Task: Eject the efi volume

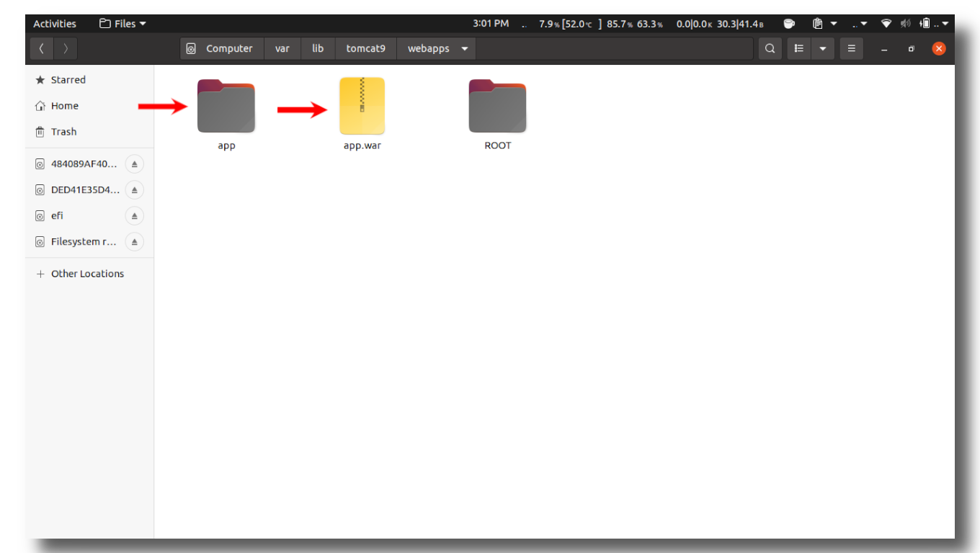Action: coord(134,216)
